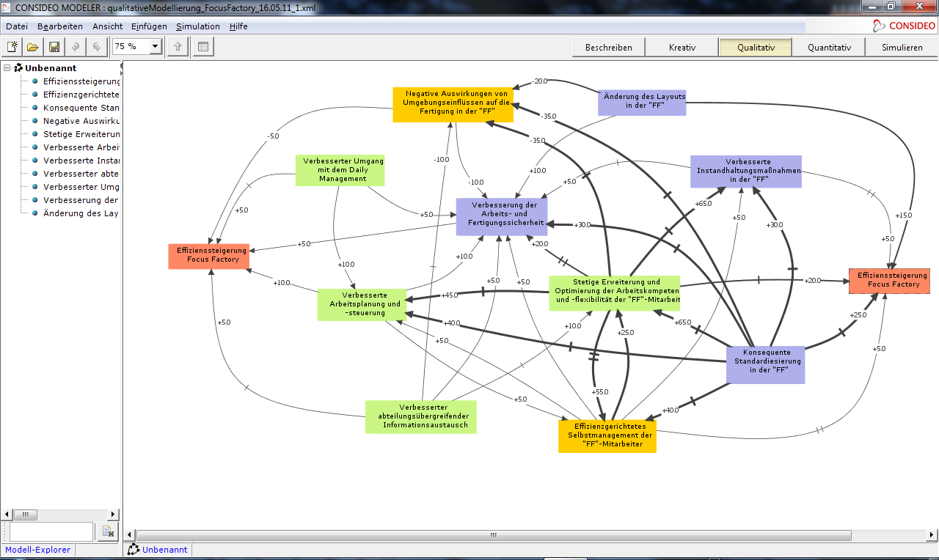Activate the Quantitativ mode button
939x560 pixels.
(x=829, y=48)
